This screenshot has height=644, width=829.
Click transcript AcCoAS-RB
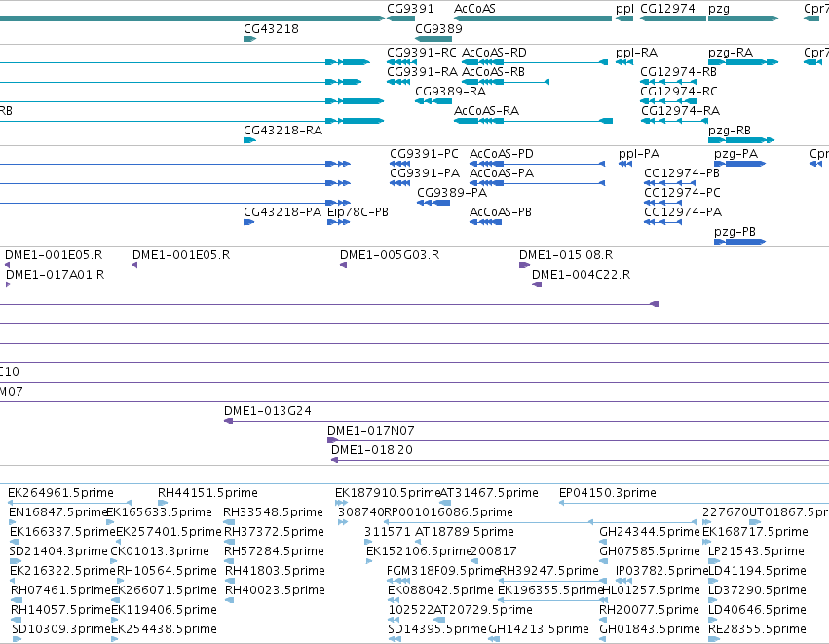(x=493, y=72)
